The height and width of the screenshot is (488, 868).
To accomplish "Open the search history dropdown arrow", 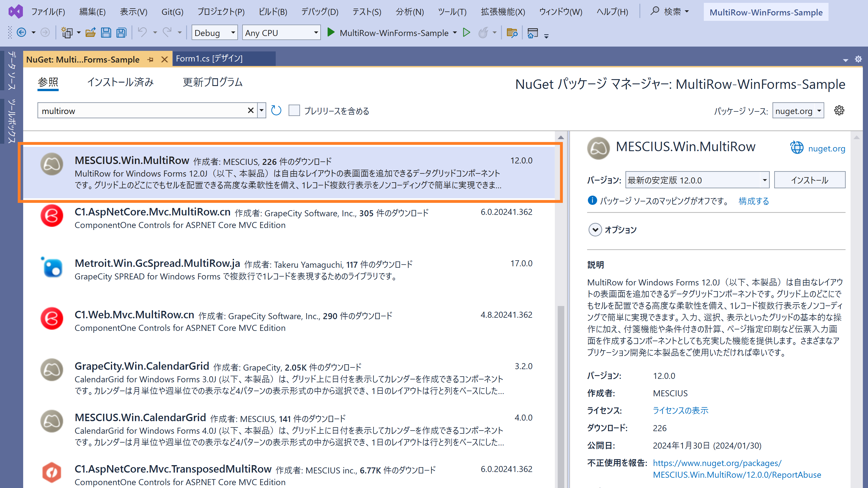I will click(261, 110).
